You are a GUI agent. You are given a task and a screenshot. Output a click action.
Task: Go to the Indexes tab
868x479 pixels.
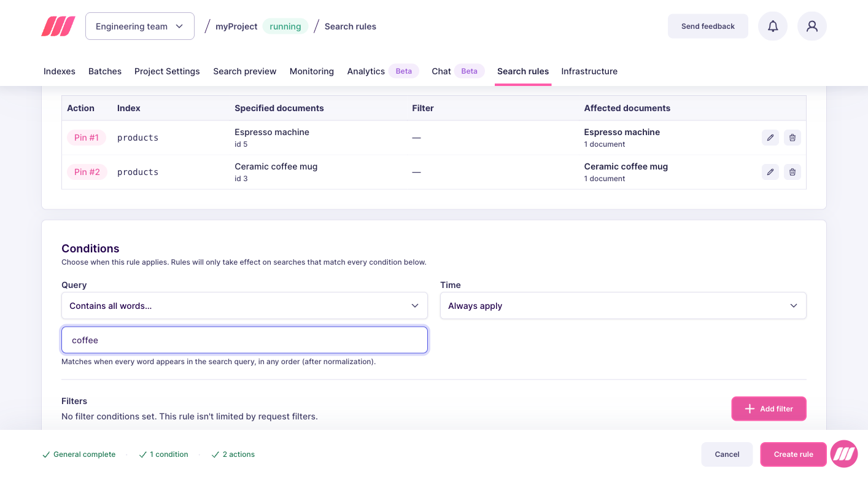(60, 71)
